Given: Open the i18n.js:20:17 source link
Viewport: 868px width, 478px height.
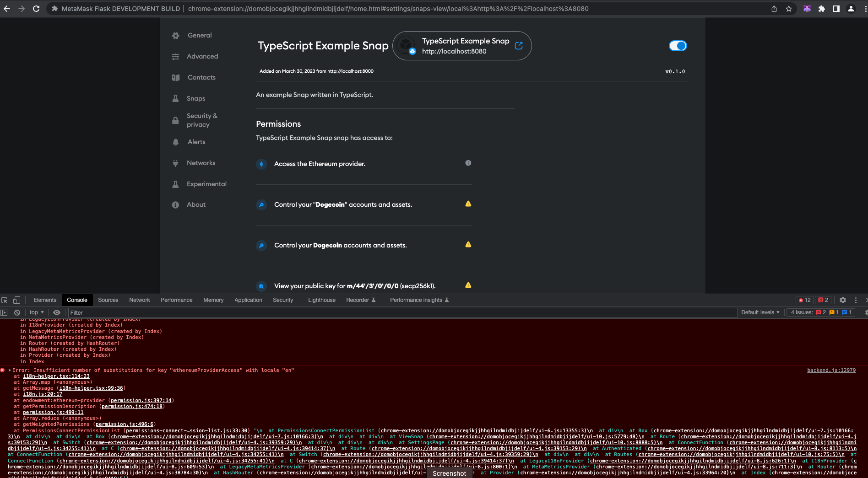Looking at the screenshot, I should (x=43, y=394).
